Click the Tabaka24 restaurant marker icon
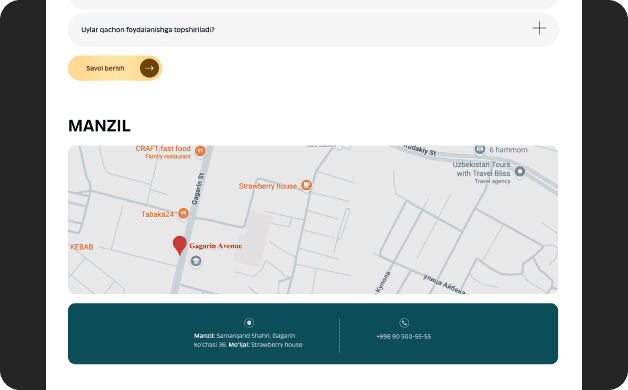 (x=183, y=213)
